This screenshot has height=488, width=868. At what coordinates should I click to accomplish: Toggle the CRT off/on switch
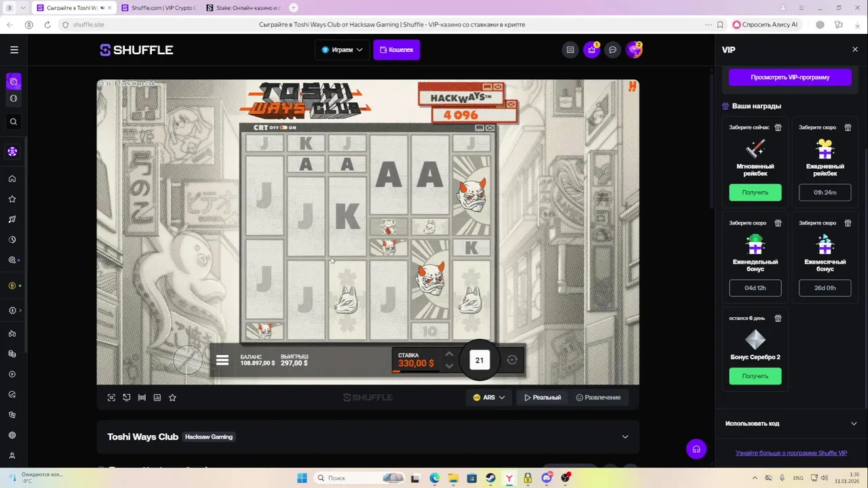coord(283,127)
